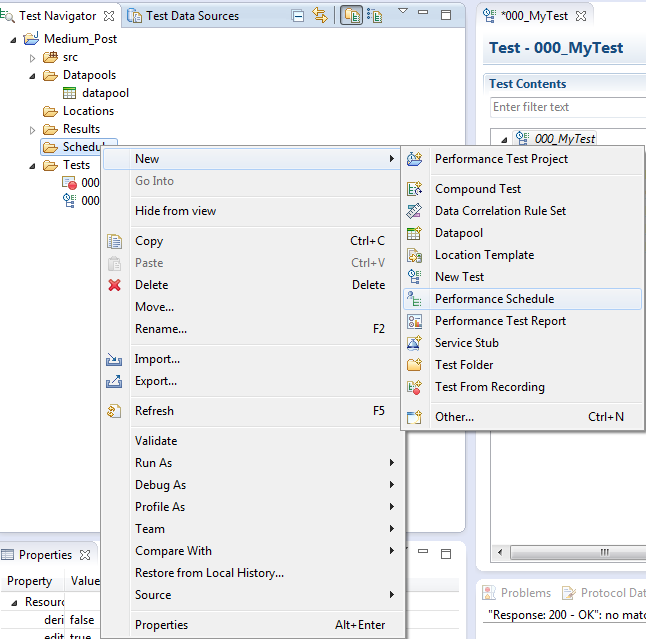Click the New Test icon in submenu
646x639 pixels.
[414, 277]
